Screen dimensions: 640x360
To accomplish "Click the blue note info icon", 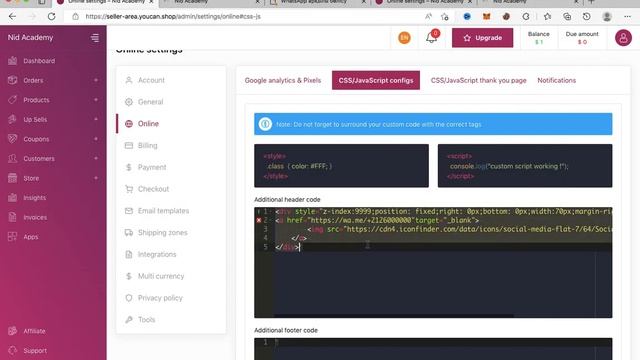I will pyautogui.click(x=265, y=124).
